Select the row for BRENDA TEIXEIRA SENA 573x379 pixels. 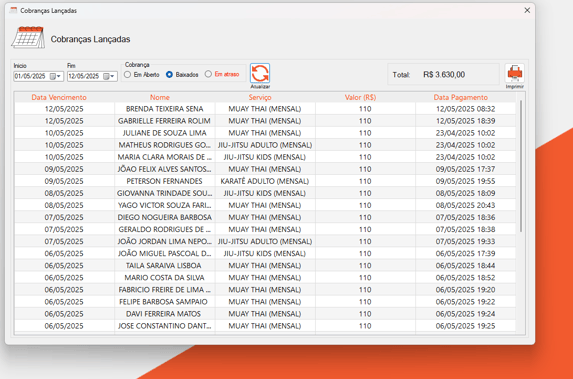tap(265, 109)
